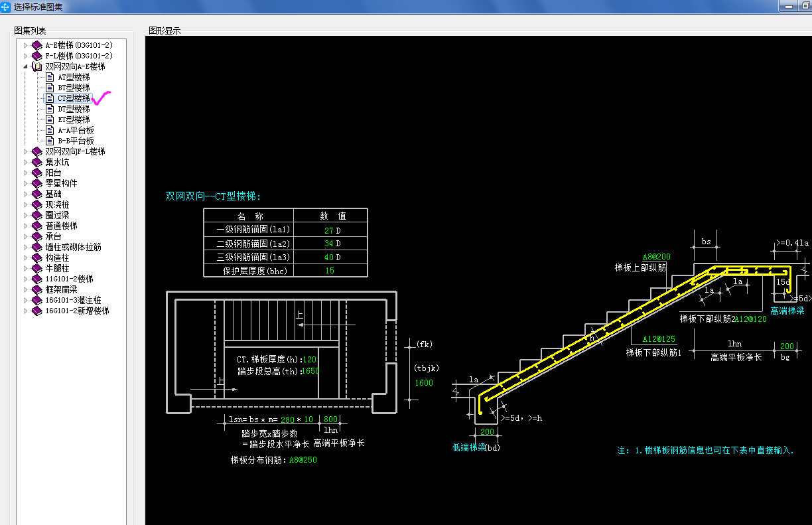This screenshot has height=525, width=812.
Task: Click the 双网双向--CT型楼梯 diagram title
Action: click(x=214, y=196)
